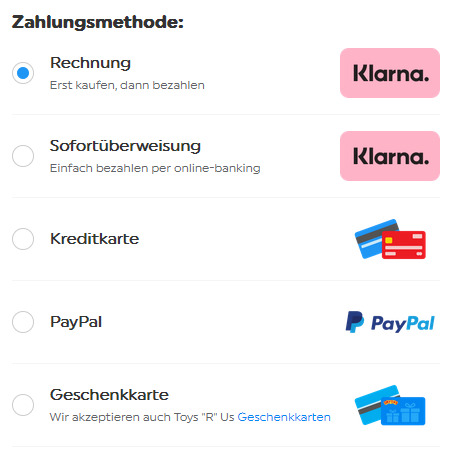This screenshot has height=460, width=452.
Task: Click the Kreditkarte label text
Action: click(x=95, y=239)
